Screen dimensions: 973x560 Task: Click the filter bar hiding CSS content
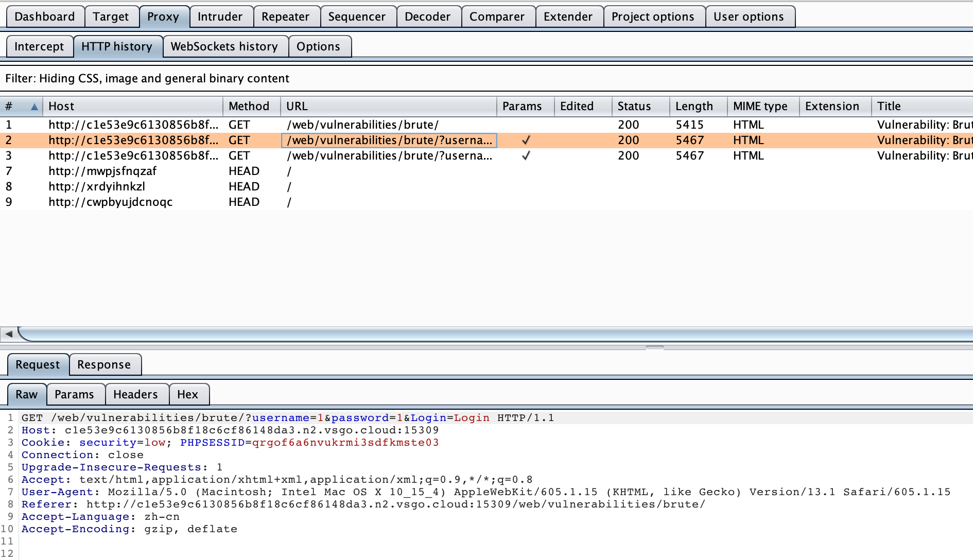pos(486,78)
